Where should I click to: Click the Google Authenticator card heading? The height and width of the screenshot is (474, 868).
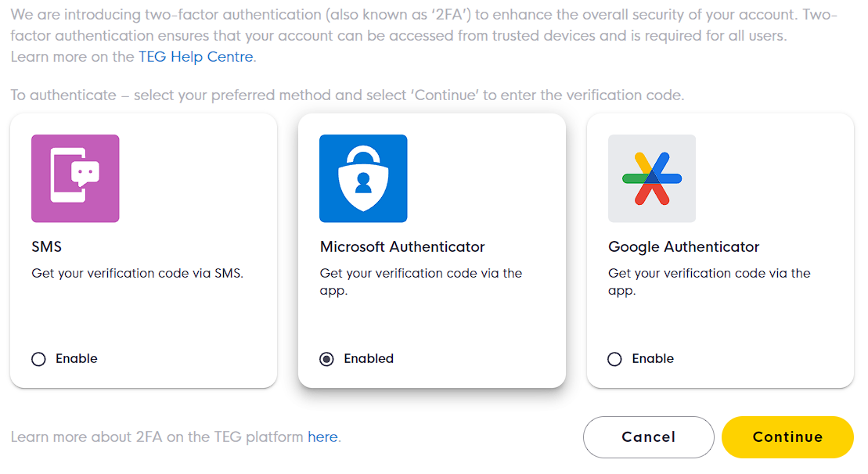click(683, 247)
